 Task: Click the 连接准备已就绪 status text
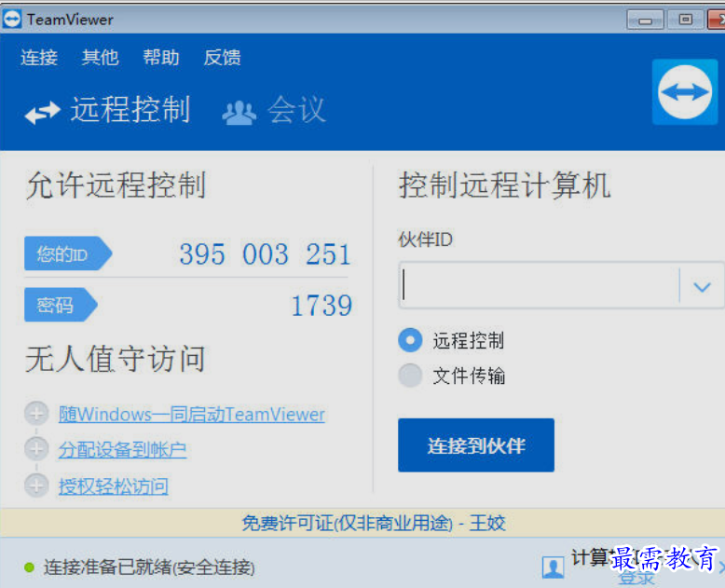[149, 567]
